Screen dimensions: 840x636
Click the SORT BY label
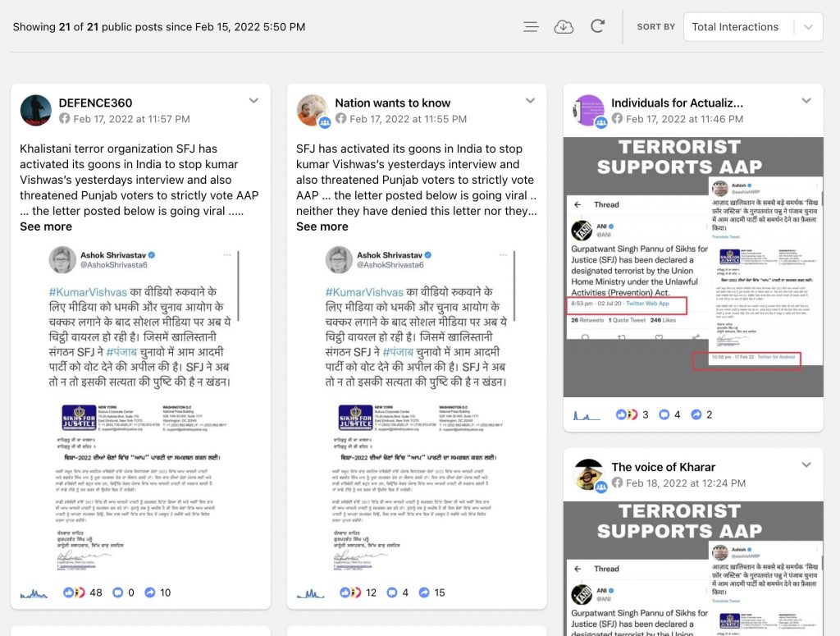[x=655, y=27]
